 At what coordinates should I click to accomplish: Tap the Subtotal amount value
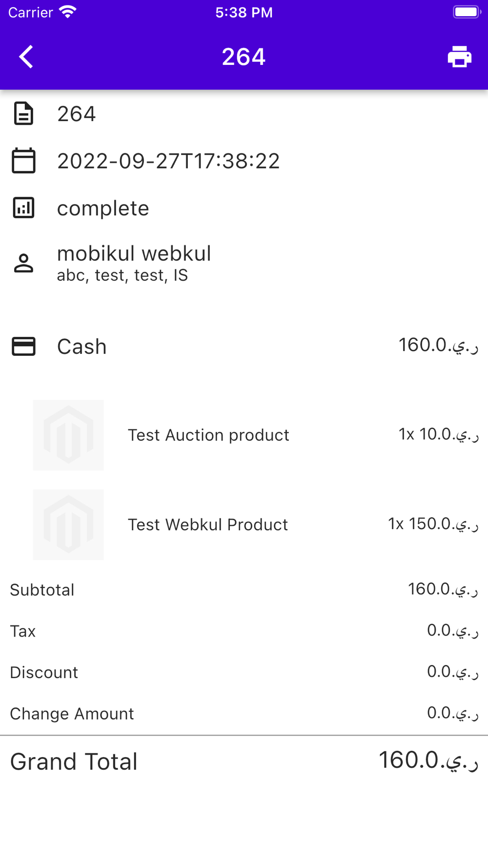[443, 589]
